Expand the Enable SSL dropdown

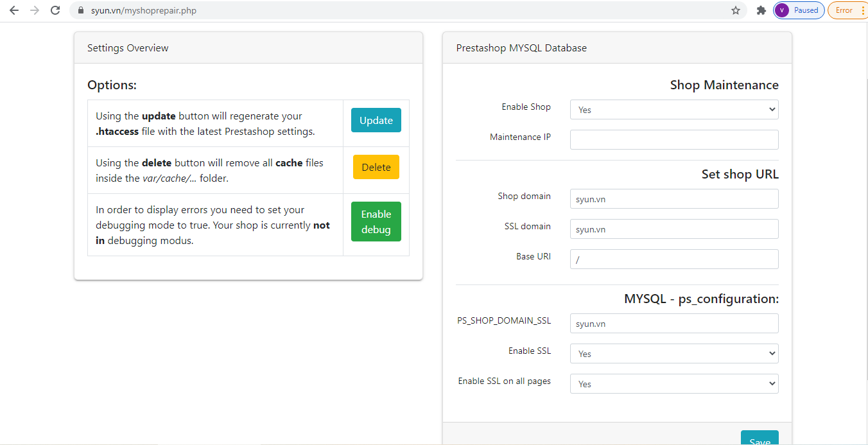tap(674, 354)
